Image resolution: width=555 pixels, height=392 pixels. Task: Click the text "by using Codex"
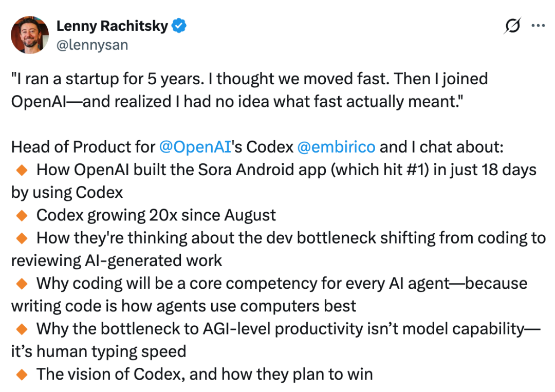pos(67,193)
